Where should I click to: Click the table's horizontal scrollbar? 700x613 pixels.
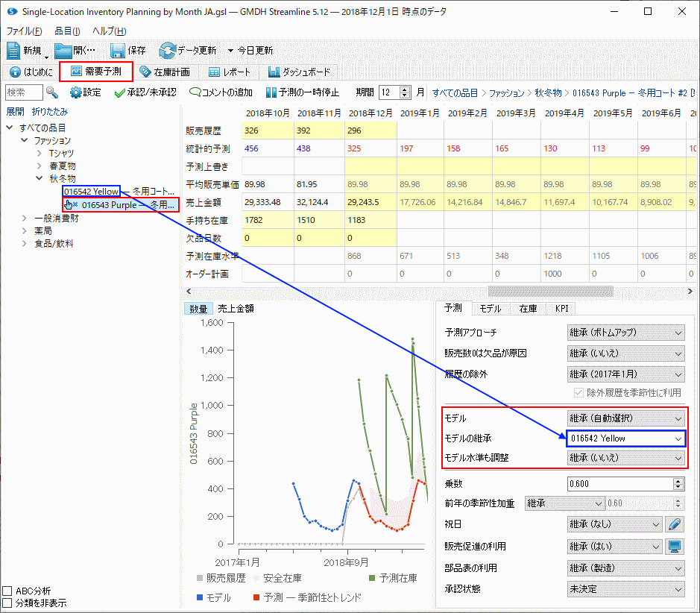click(x=552, y=291)
